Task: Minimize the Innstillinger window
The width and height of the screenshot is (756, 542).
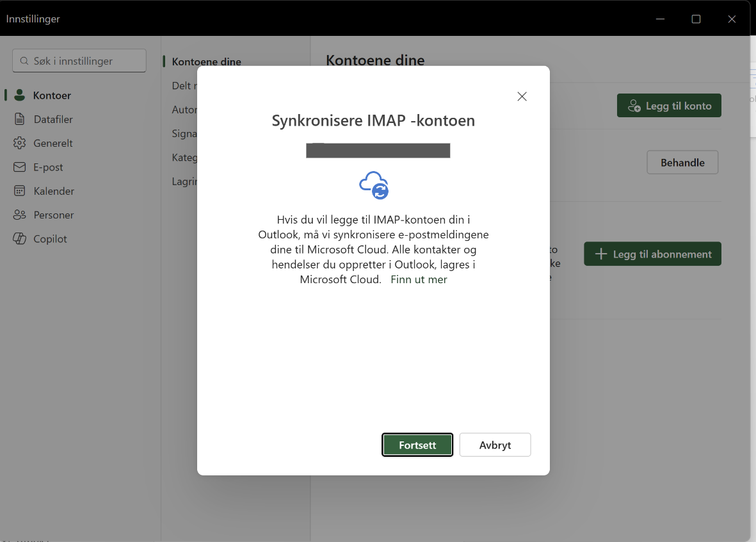Action: coord(660,19)
